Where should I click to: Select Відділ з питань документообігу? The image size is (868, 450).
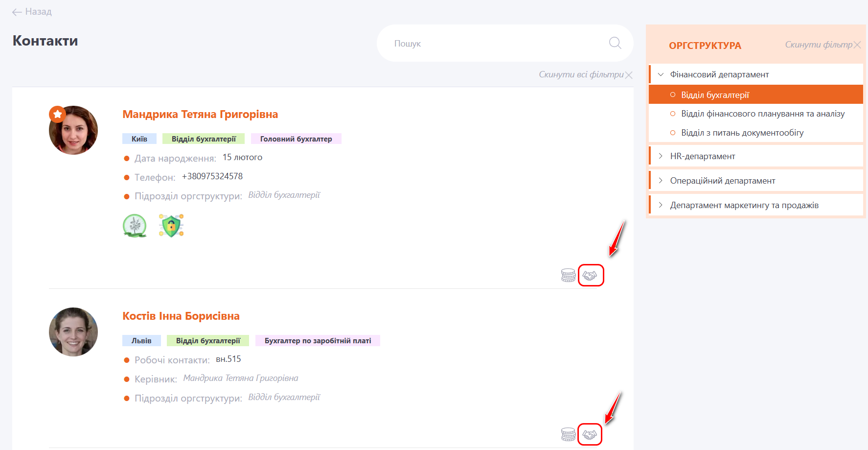tap(742, 133)
